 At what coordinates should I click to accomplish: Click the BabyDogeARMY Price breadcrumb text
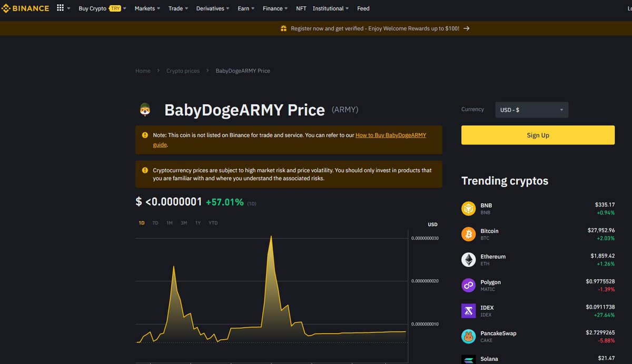[243, 71]
